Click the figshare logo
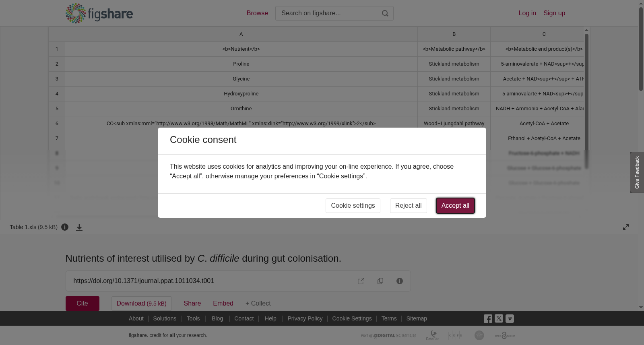The image size is (644, 345). pos(99,13)
